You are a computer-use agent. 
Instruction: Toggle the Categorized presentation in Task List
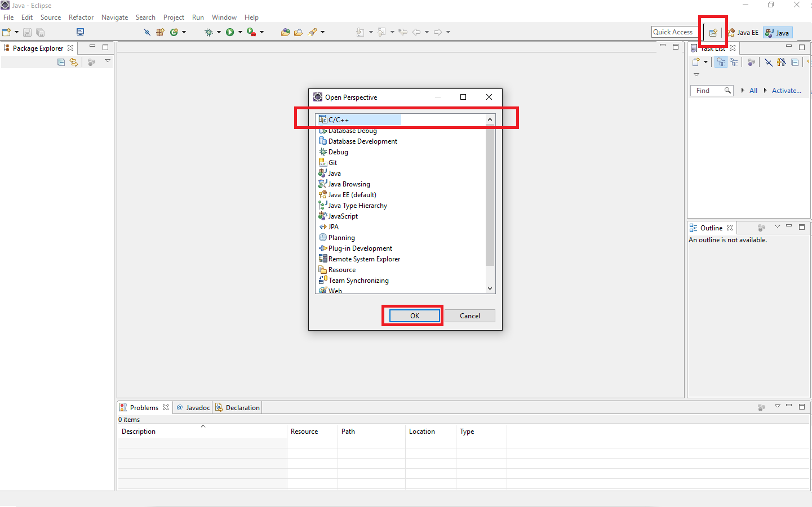coord(721,62)
